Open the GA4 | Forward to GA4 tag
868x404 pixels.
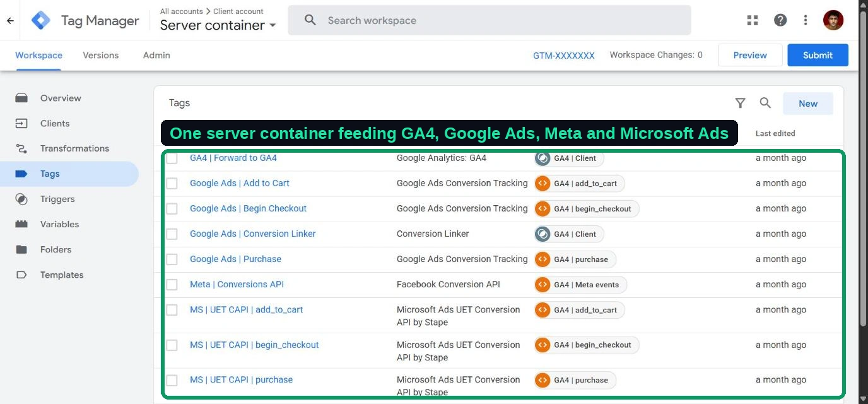click(233, 158)
